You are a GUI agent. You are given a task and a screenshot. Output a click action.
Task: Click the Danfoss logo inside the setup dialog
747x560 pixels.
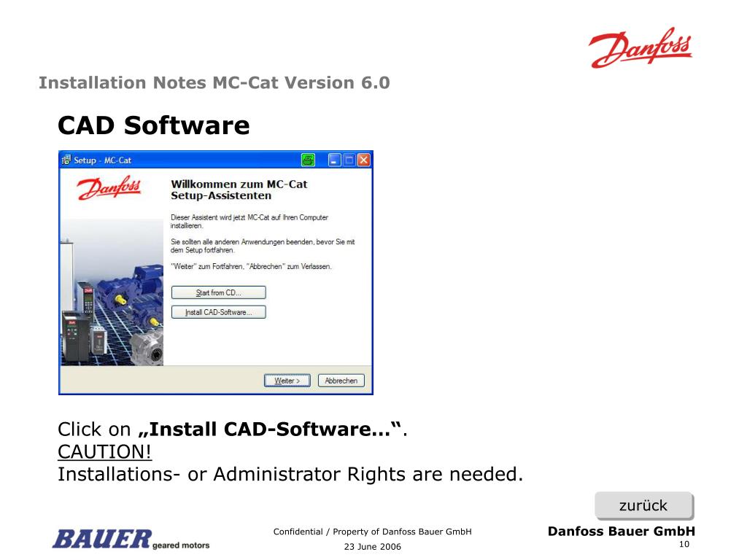(109, 187)
